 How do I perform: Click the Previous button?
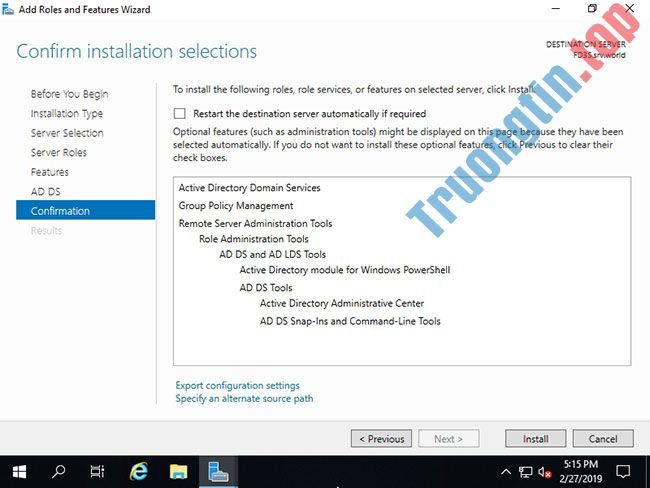[x=381, y=439]
